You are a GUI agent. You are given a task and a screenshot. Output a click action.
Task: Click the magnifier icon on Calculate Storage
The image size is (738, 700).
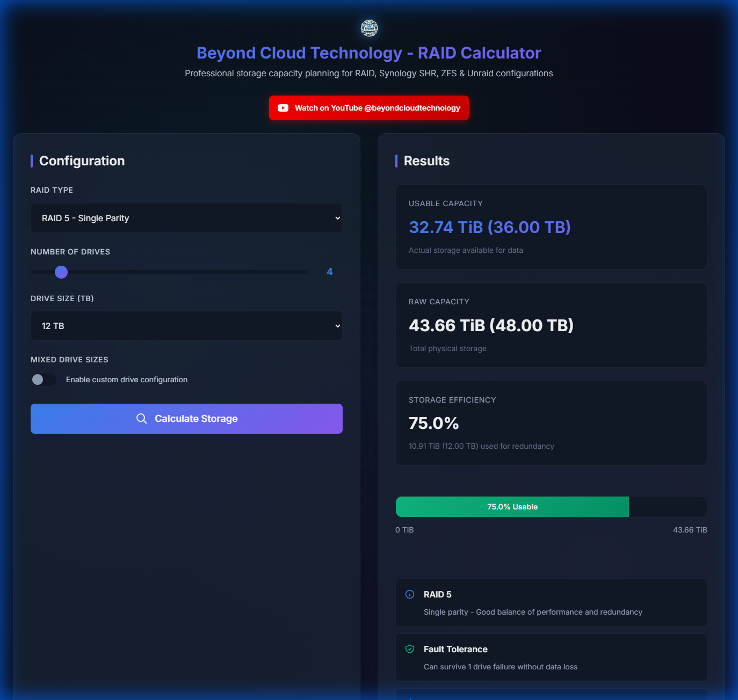pos(141,419)
